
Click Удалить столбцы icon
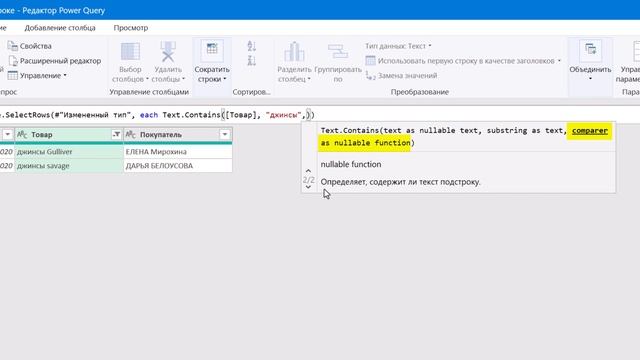pos(168,52)
